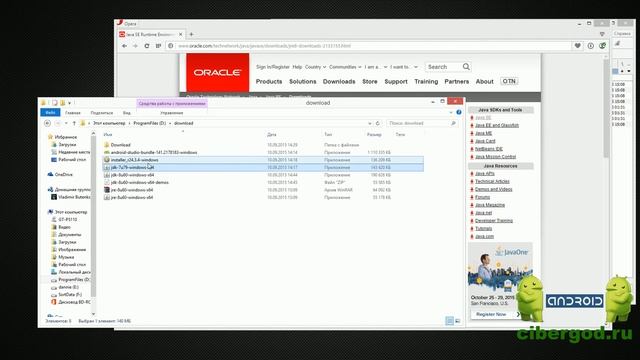Select the Java SE Runtime Environment tab
The image size is (640, 360).
(150, 34)
